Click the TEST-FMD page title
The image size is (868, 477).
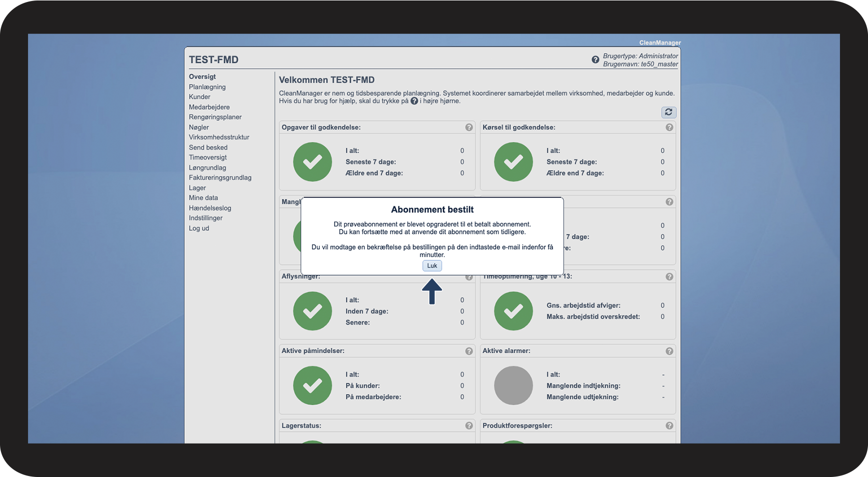(x=214, y=59)
